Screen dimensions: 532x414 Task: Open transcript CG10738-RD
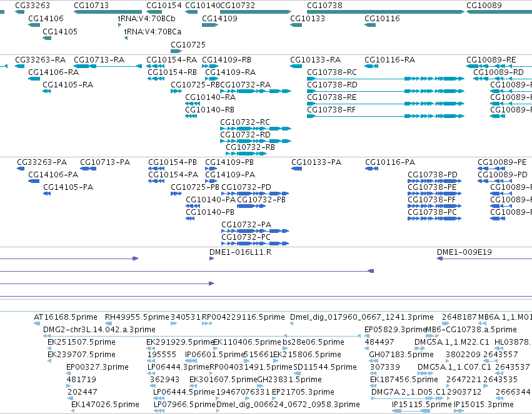tap(332, 85)
